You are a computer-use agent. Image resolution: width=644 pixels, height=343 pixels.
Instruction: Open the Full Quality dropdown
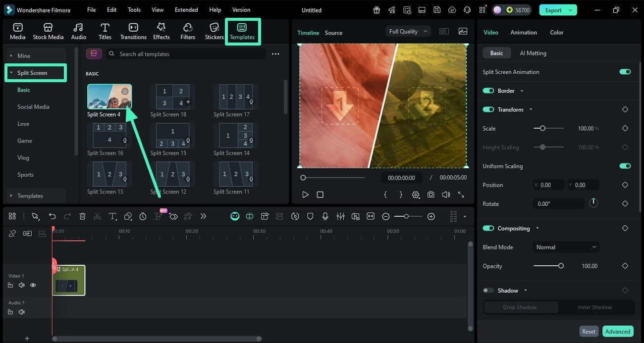pyautogui.click(x=408, y=31)
